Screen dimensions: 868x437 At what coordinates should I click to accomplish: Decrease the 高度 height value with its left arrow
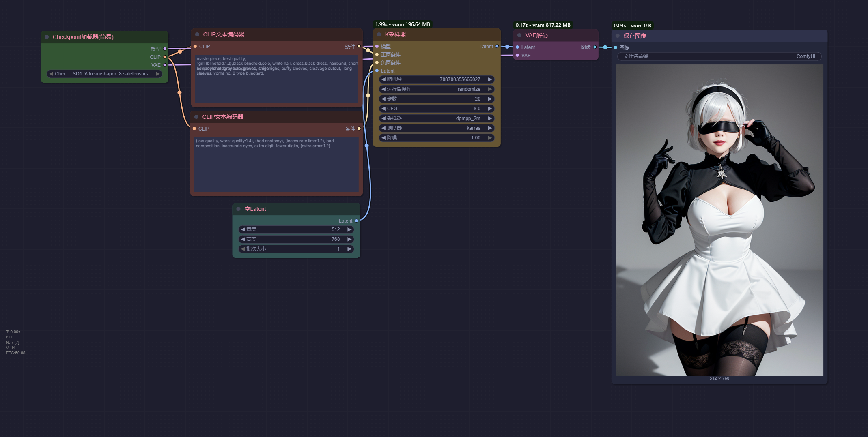click(x=243, y=239)
